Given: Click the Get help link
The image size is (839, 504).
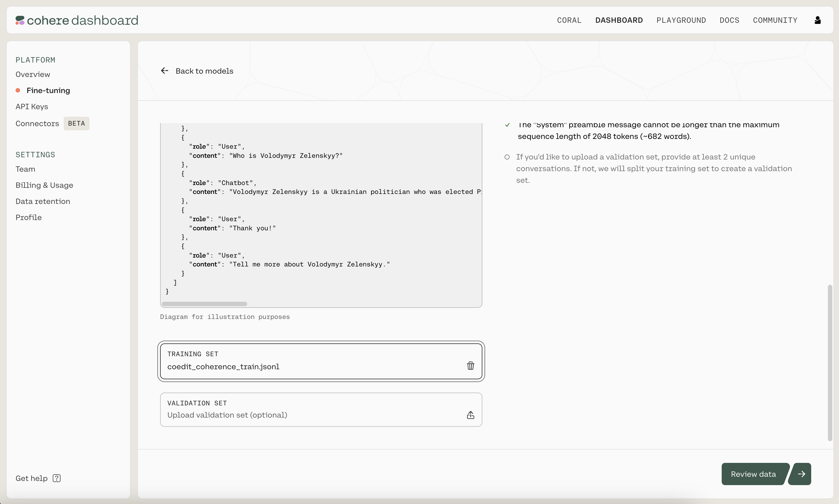Looking at the screenshot, I should pyautogui.click(x=32, y=478).
